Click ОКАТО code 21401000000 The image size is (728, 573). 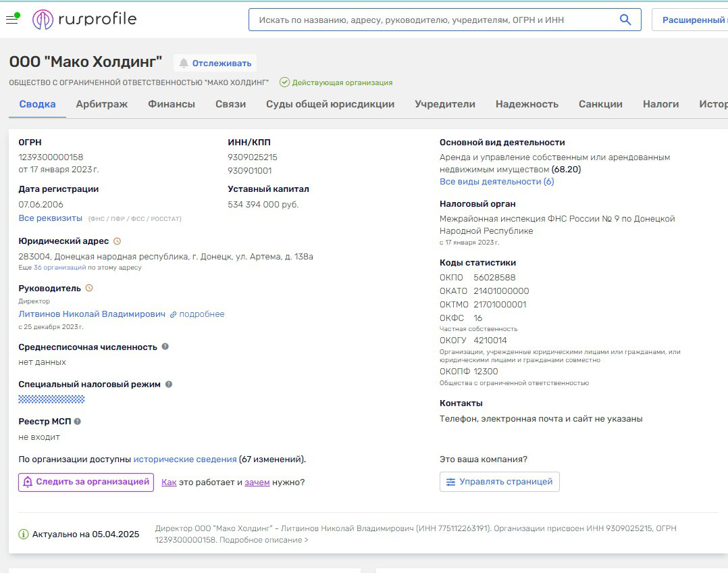(x=501, y=291)
